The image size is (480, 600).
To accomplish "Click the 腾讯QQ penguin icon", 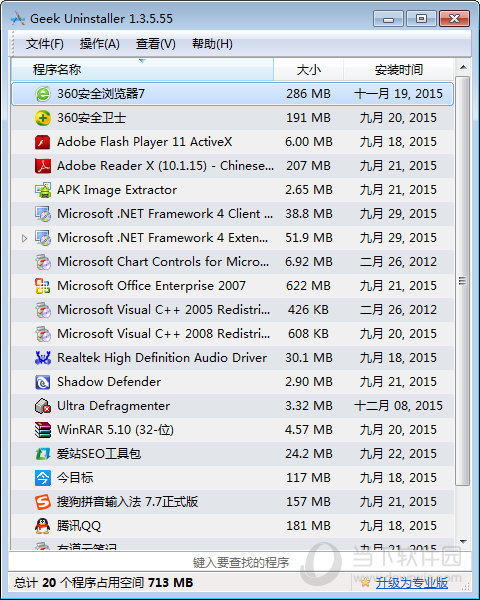I will point(42,526).
